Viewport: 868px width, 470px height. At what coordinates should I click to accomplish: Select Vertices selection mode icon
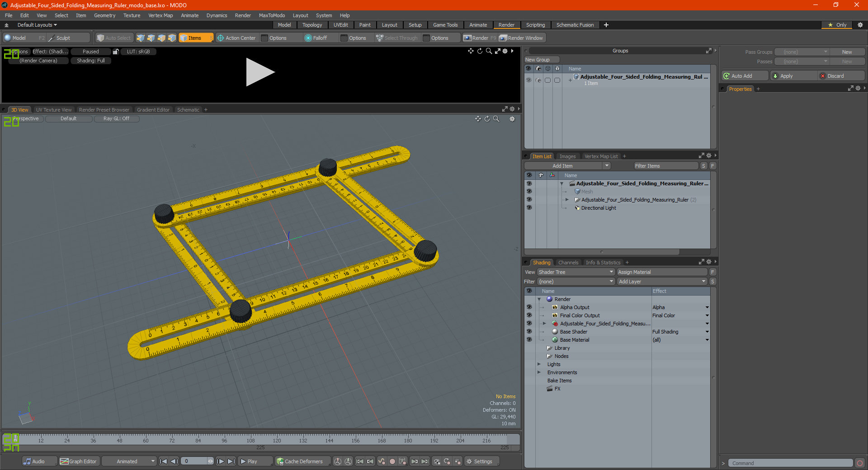pyautogui.click(x=141, y=38)
